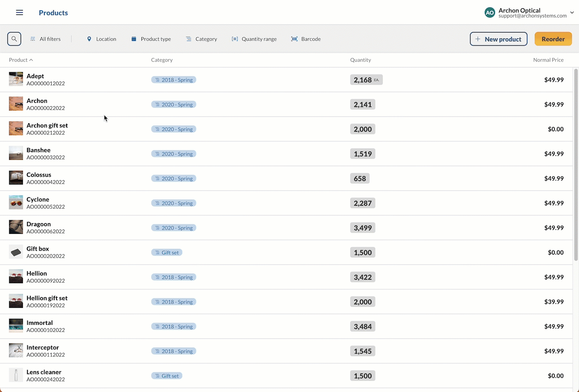Open the Lens cleaner product name
The image size is (579, 392).
click(44, 372)
